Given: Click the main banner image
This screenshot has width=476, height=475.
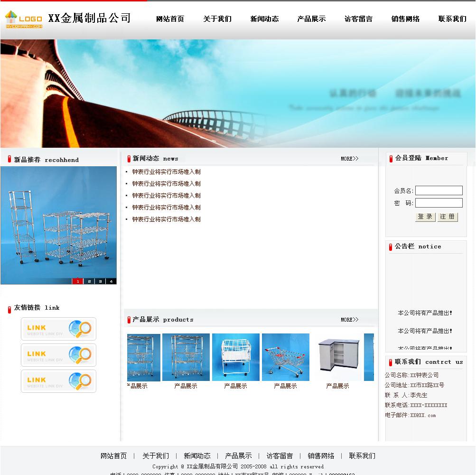Looking at the screenshot, I should tap(238, 93).
